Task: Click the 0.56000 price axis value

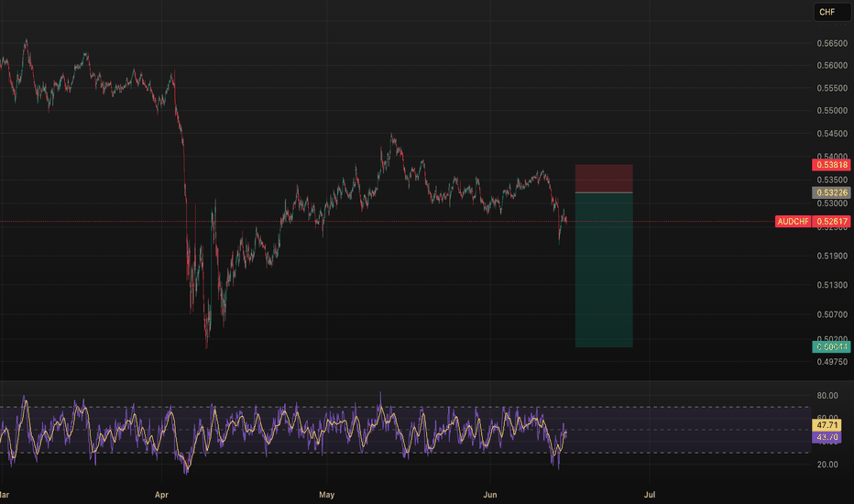Action: pyautogui.click(x=832, y=65)
